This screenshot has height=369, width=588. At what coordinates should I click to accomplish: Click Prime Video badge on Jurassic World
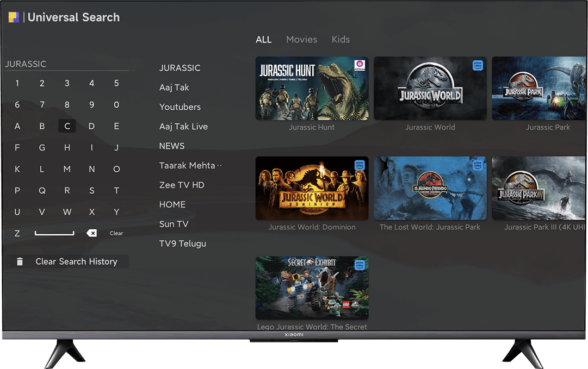pos(478,65)
